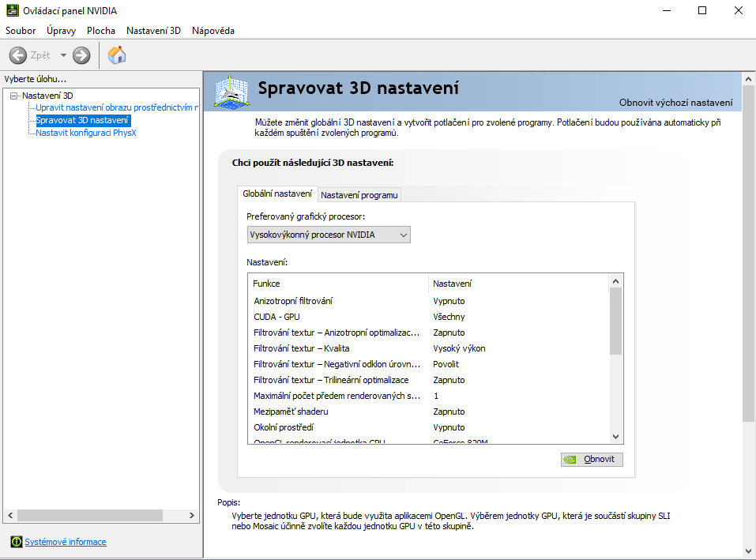The image size is (756, 560).
Task: Select Nastavit konfiguraci PhysX tree item
Action: (x=86, y=133)
